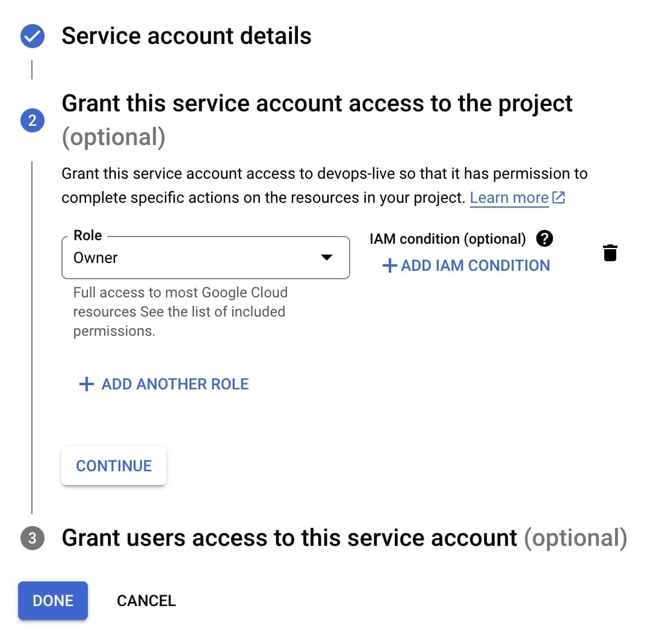Delete the Owner role with the trash icon

610,253
